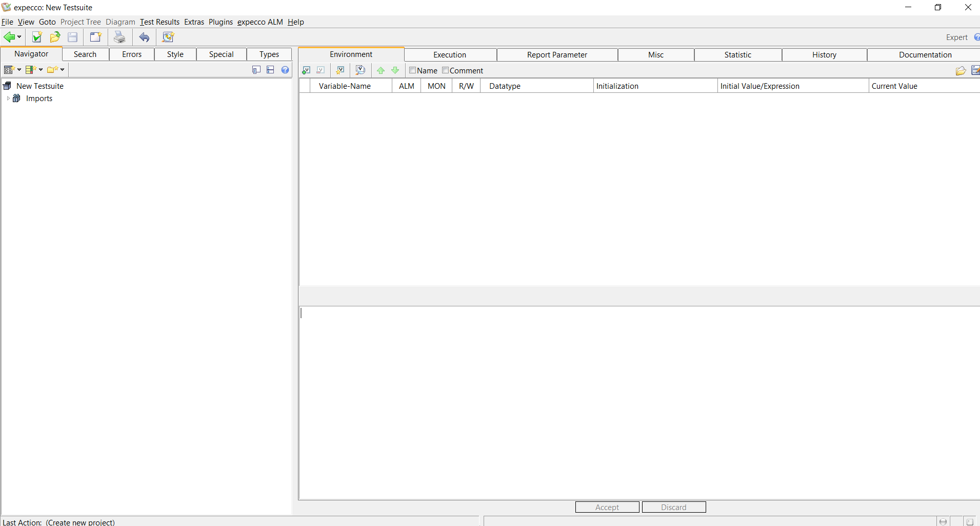Select the Imports tree item

click(39, 99)
